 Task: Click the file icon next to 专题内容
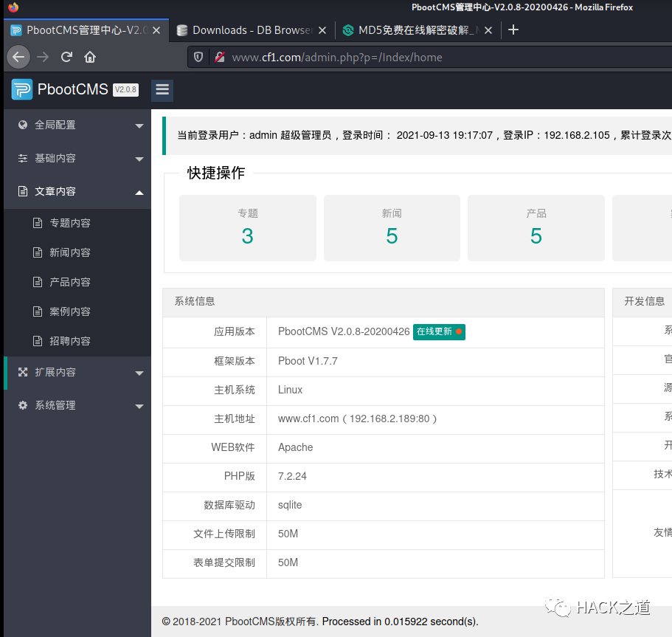38,223
